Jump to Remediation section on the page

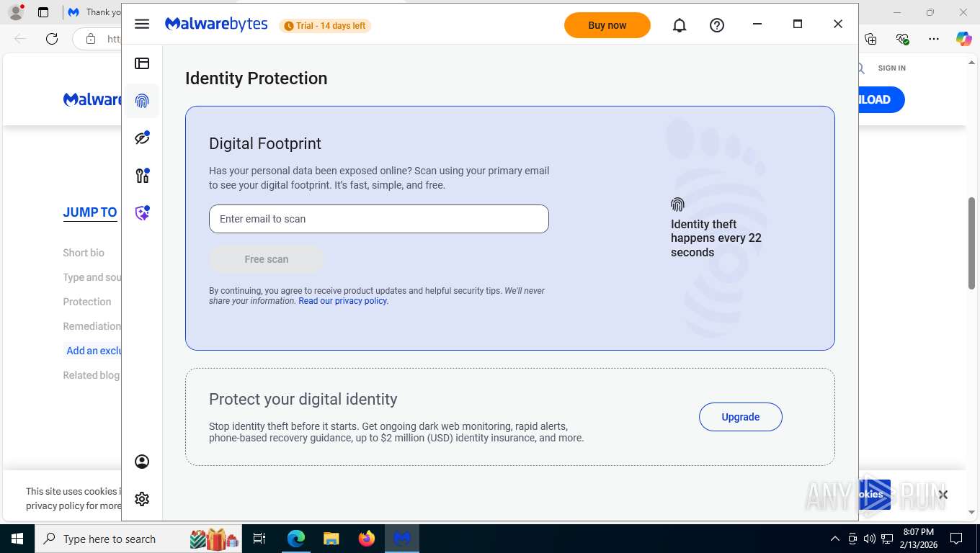(x=92, y=326)
